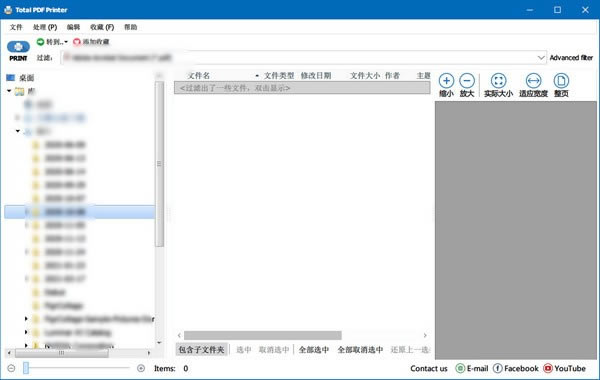The width and height of the screenshot is (600, 380).
Task: Select 桌面 desktop item in folder tree
Action: (20, 78)
